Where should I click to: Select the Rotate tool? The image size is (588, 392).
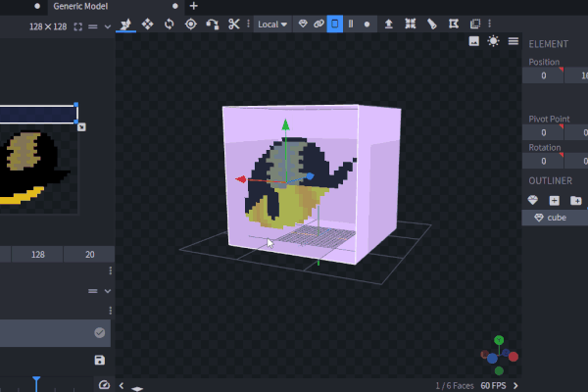coord(170,23)
